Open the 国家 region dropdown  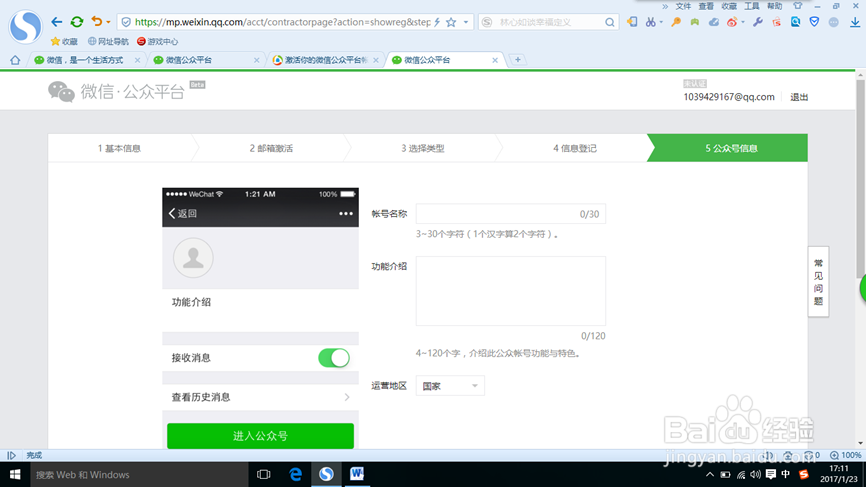pos(450,386)
